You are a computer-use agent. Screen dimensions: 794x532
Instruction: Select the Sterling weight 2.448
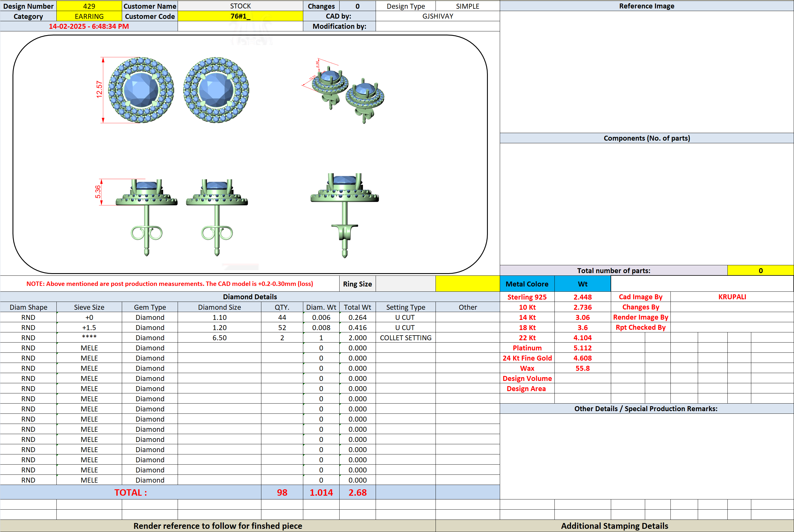click(583, 297)
